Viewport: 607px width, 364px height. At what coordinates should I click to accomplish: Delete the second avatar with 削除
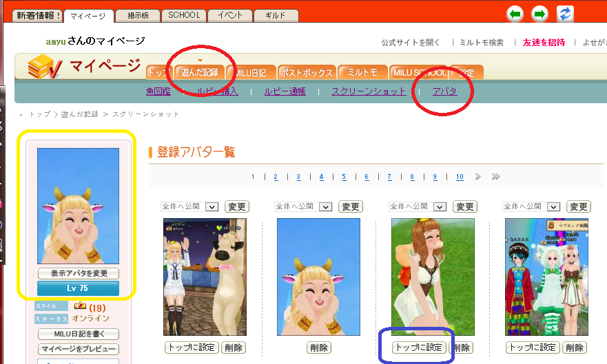pos(318,347)
